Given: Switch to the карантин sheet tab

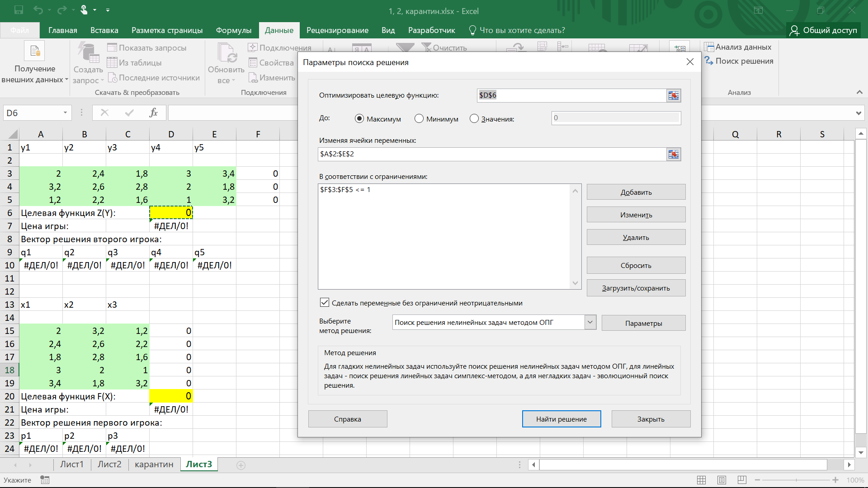Looking at the screenshot, I should [154, 464].
